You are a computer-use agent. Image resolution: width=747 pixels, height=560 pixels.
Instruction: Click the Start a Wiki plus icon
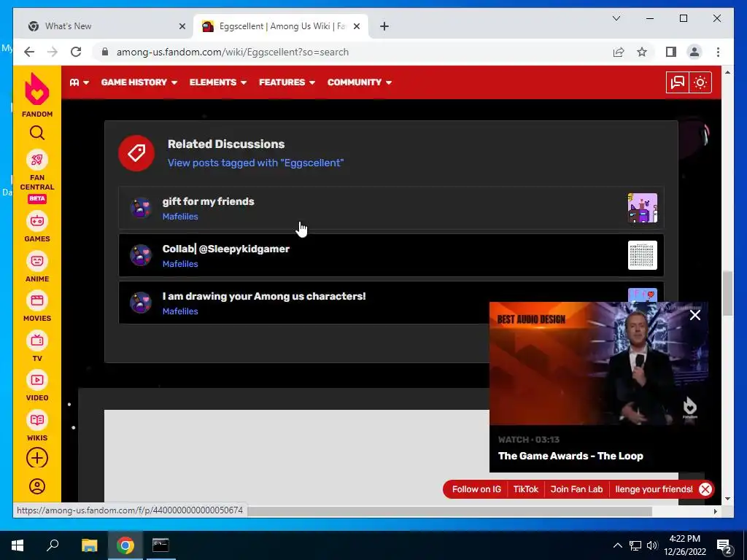point(36,458)
